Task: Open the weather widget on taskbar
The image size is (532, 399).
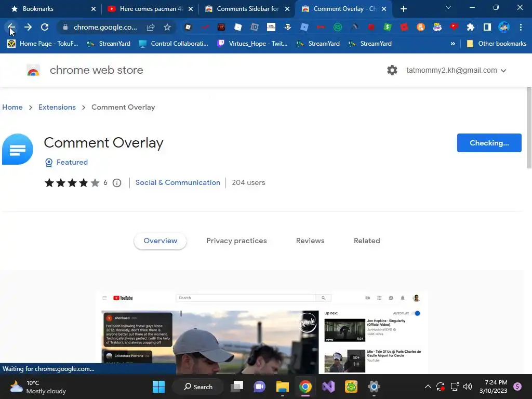Action: (37, 387)
